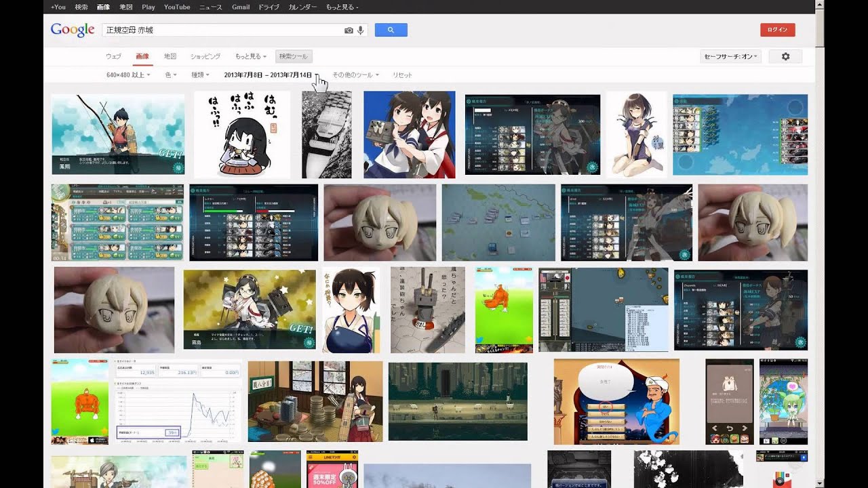Screen dimensions: 868x488
Task: Open the green-haired girl phone screenshot thumbnail
Action: (x=783, y=401)
